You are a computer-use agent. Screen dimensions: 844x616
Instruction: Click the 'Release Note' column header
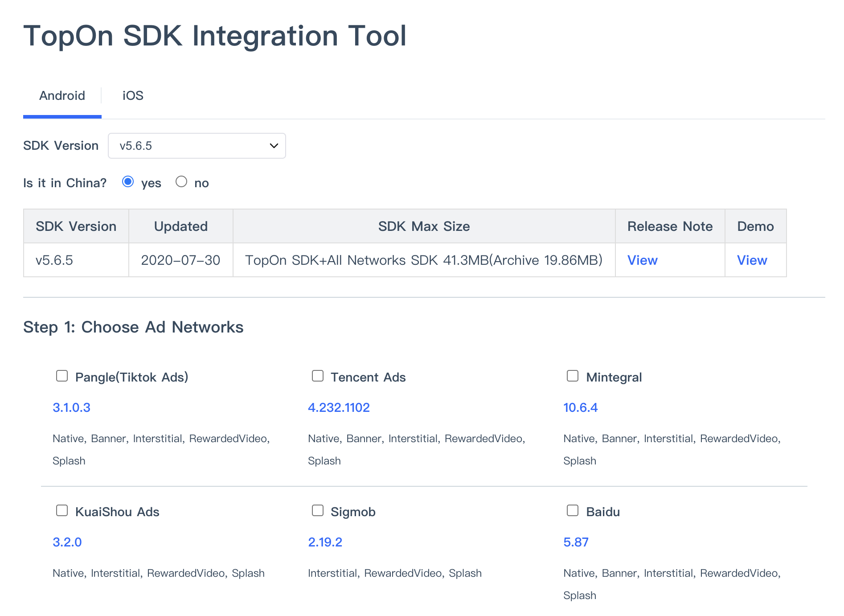click(x=670, y=226)
